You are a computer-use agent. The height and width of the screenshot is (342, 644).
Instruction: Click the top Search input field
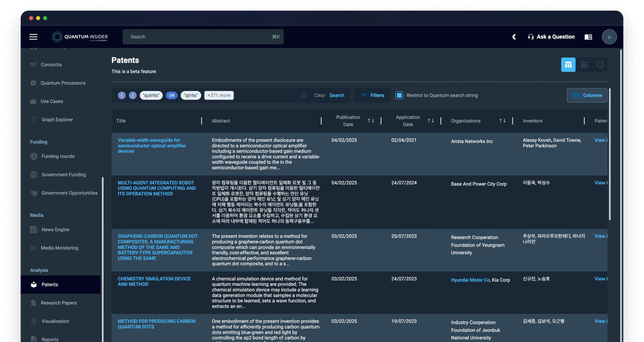(x=203, y=37)
